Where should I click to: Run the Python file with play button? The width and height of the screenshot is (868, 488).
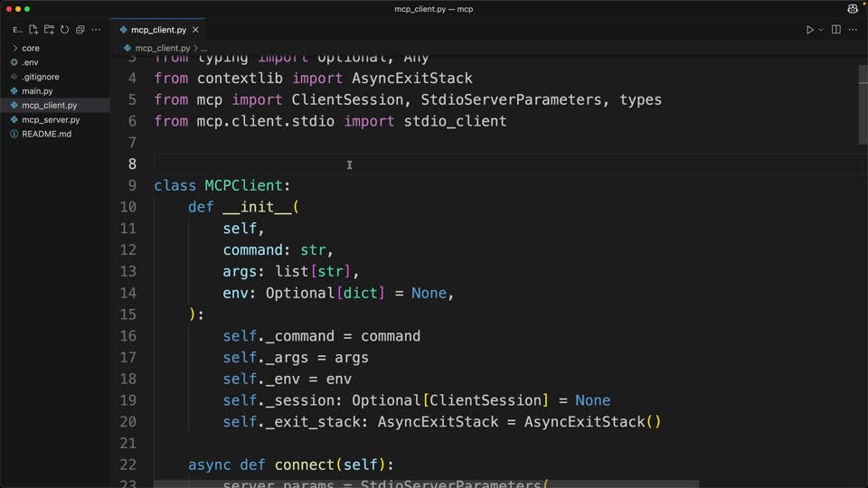[x=809, y=29]
